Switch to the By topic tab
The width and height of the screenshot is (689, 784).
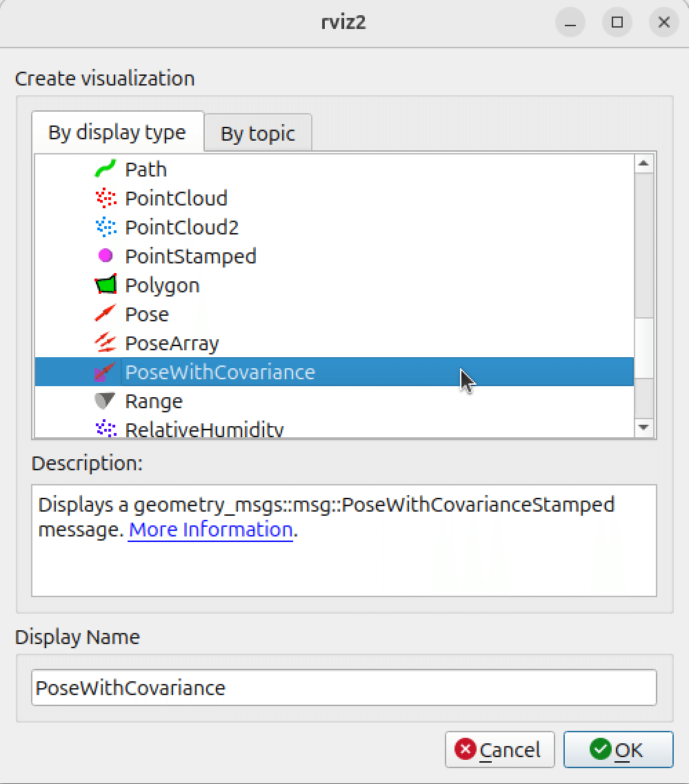coord(258,133)
